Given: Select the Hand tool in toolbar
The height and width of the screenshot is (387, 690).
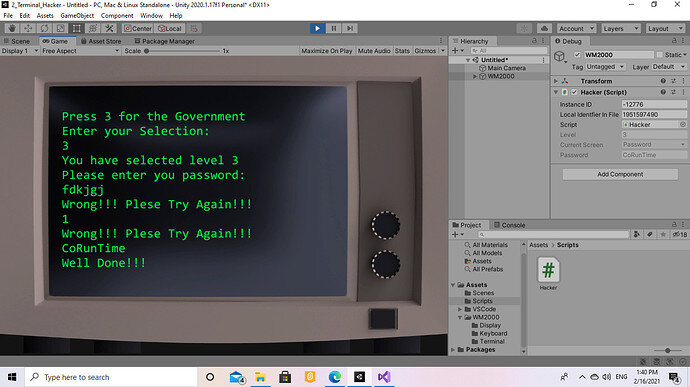Looking at the screenshot, I should click(x=12, y=28).
